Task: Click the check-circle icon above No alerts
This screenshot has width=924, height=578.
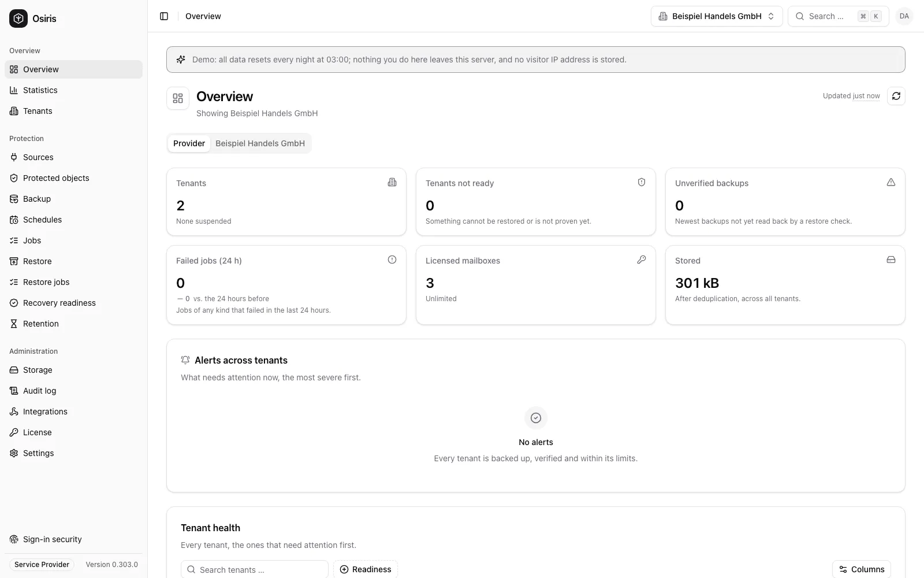Action: (x=536, y=418)
